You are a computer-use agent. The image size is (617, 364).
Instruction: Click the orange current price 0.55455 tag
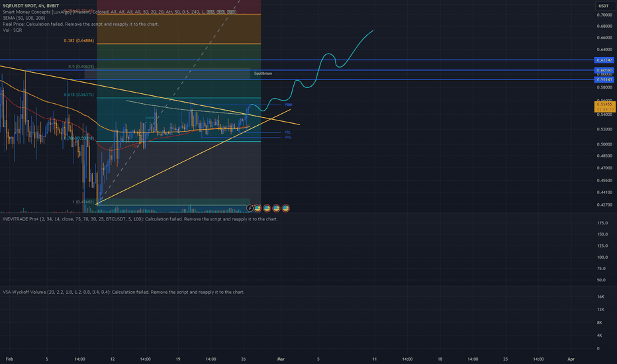pos(604,107)
